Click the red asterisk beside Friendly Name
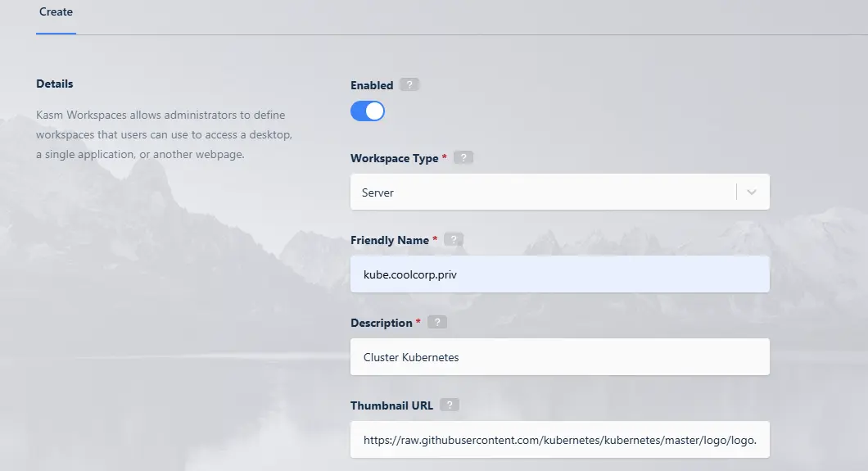This screenshot has height=471, width=868. (x=436, y=240)
